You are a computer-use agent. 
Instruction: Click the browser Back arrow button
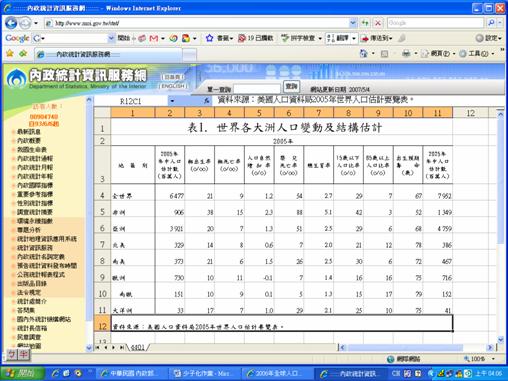pos(11,23)
